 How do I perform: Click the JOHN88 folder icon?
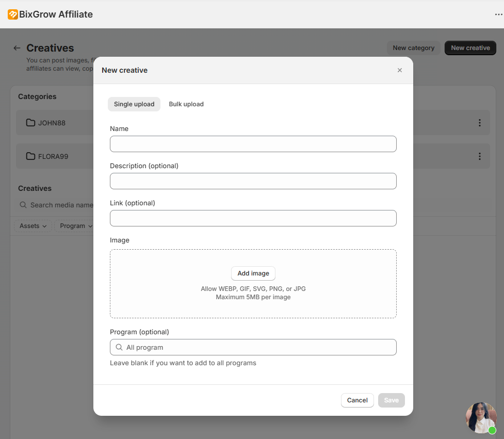pos(30,123)
